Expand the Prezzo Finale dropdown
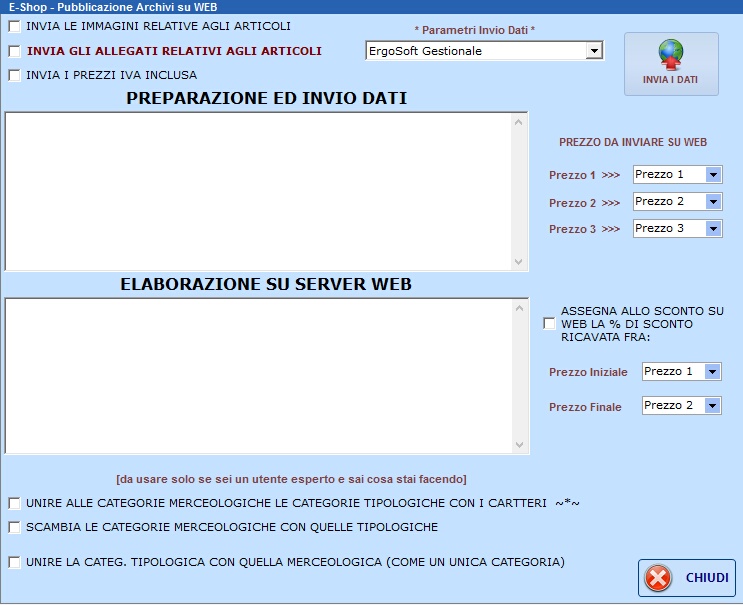This screenshot has width=743, height=605. (x=712, y=406)
